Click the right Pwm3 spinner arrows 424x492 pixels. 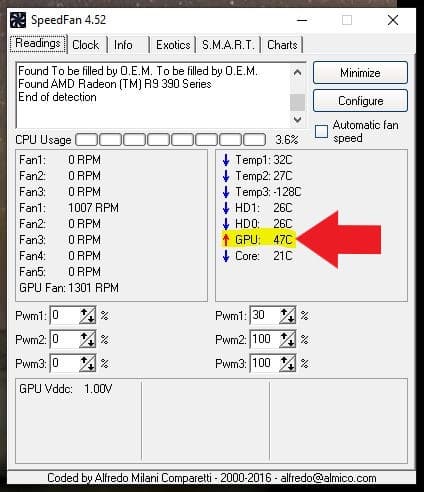click(x=287, y=363)
